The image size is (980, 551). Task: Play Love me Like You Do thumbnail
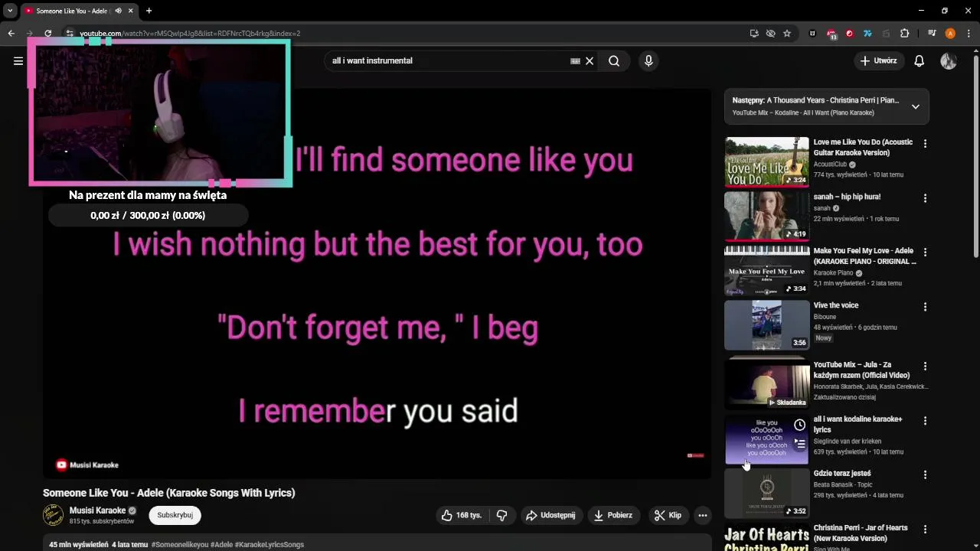click(x=766, y=161)
